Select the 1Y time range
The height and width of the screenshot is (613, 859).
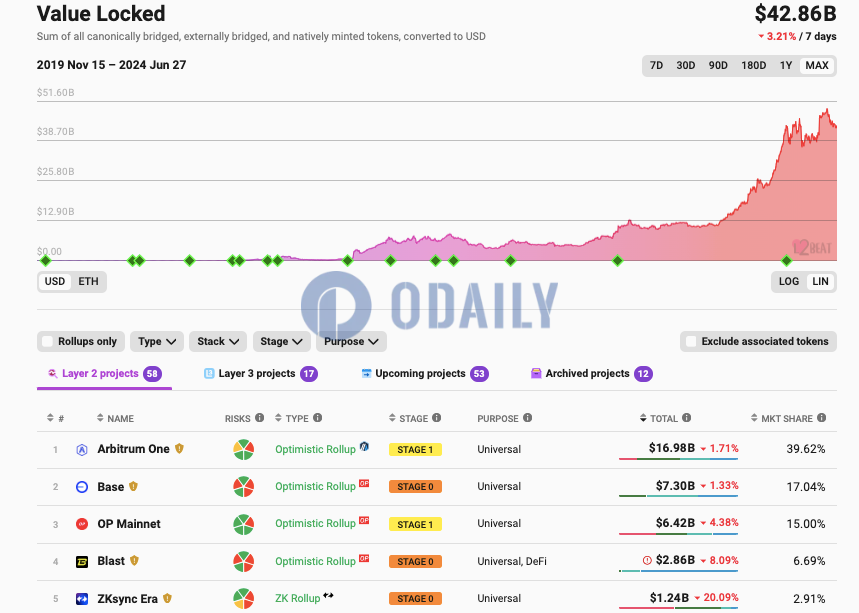(786, 66)
